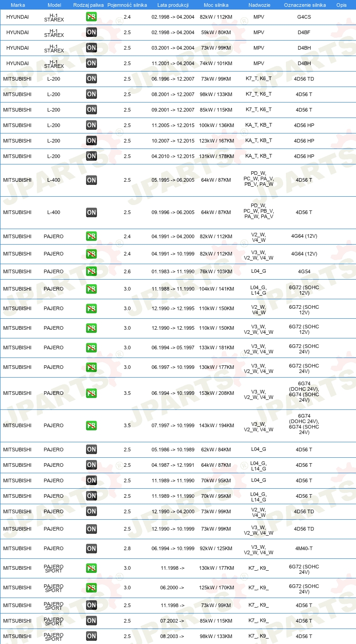This screenshot has width=356, height=644.
Task: Click the ON icon in the Hyundai 03.2001 row
Action: point(92,48)
